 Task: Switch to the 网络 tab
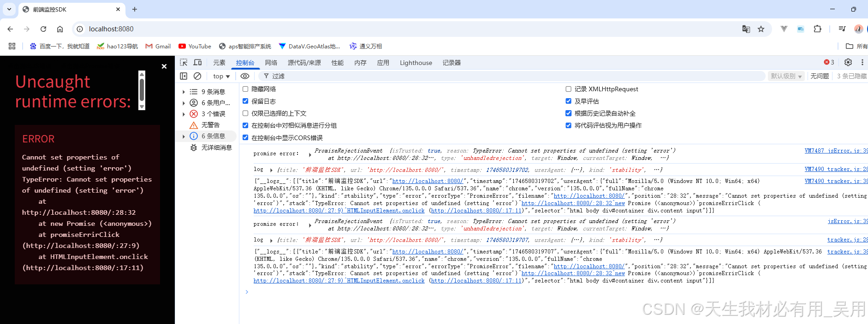[271, 63]
